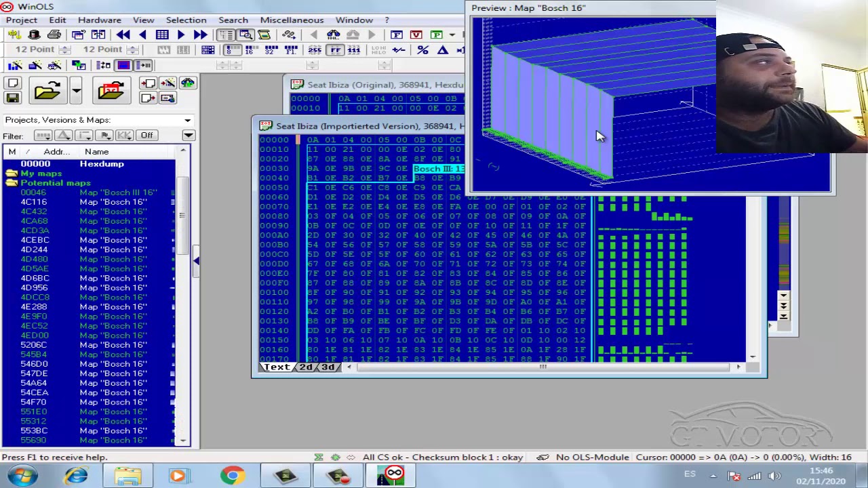Go to the next map with the single right arrow
This screenshot has height=488, width=868.
pos(181,35)
